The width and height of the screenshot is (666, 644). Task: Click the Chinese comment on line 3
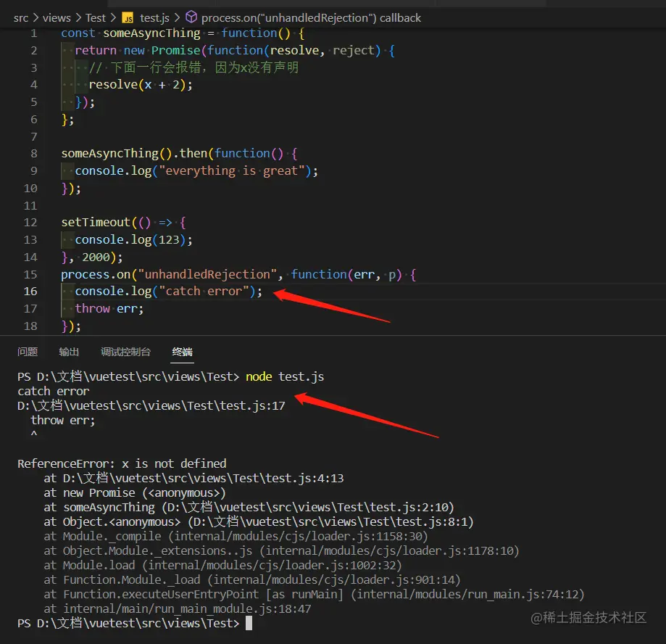tap(193, 67)
